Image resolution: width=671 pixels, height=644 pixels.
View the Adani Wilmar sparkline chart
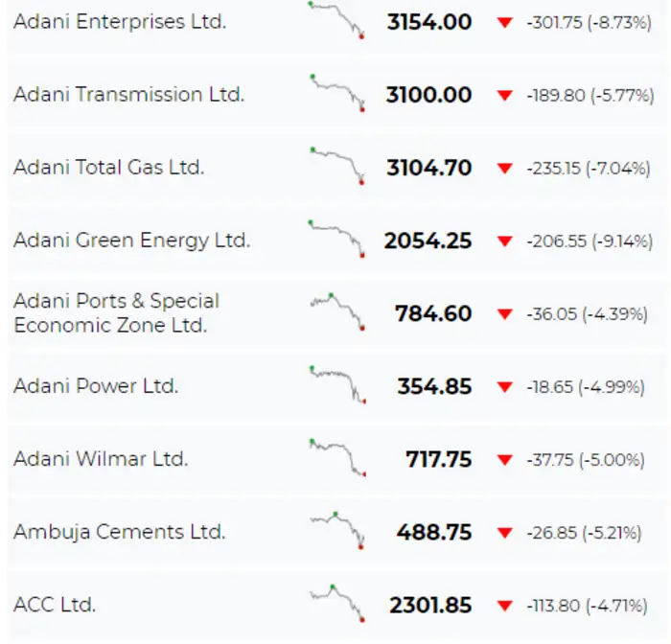336,456
